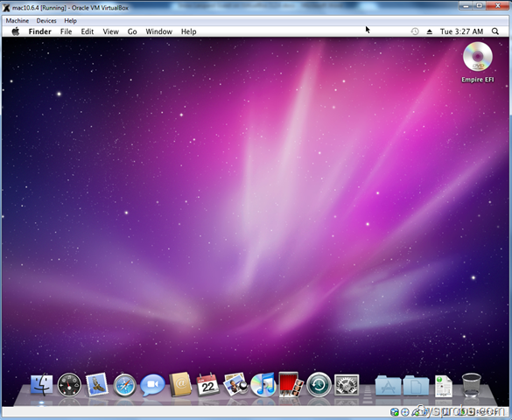Screen dimensions: 512x420
Task: Open System Preferences gear icon
Action: coord(347,385)
